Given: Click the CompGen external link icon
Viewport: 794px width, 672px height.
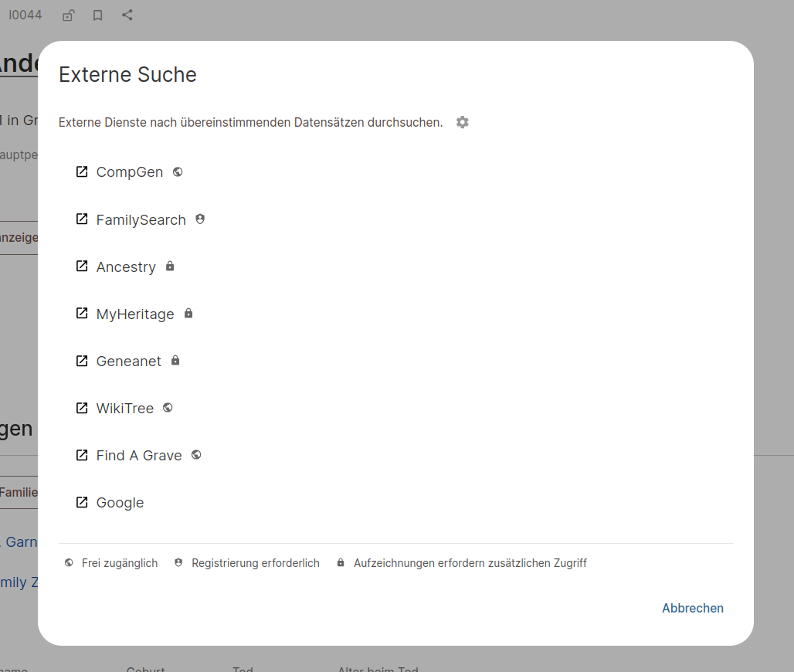Looking at the screenshot, I should pos(82,171).
